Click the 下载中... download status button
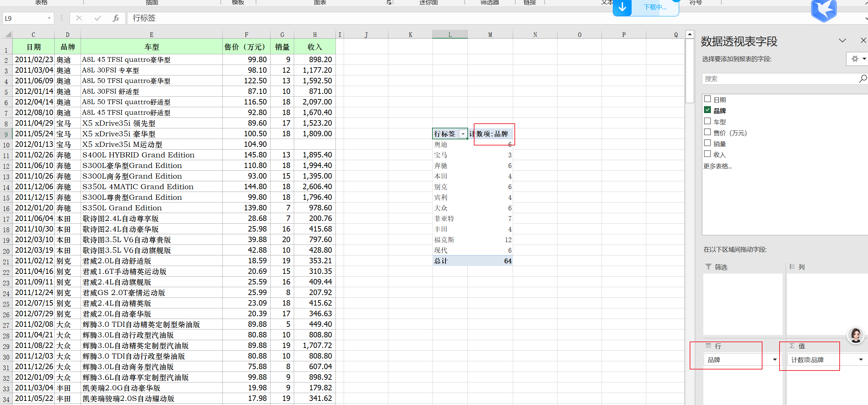 (x=655, y=7)
